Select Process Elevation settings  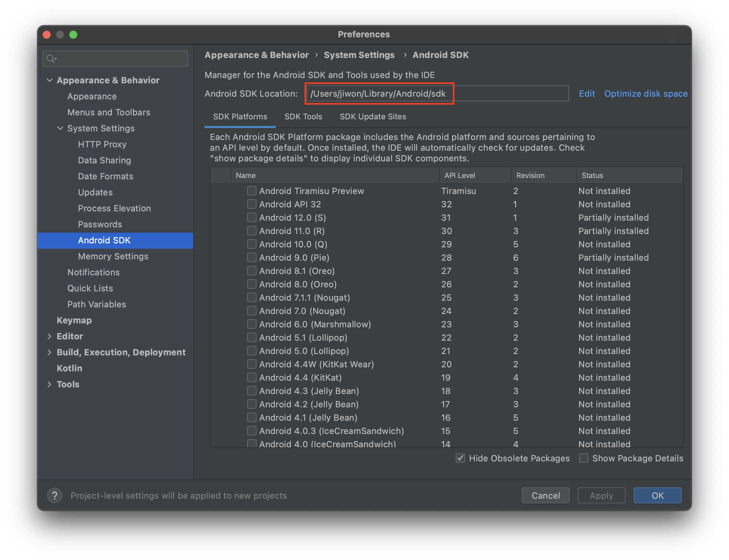coord(114,208)
